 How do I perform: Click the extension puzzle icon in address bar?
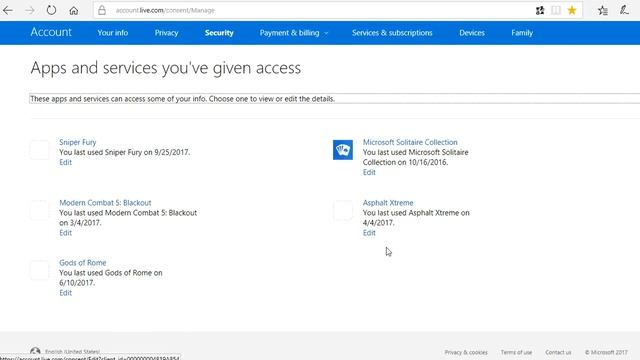[540, 10]
